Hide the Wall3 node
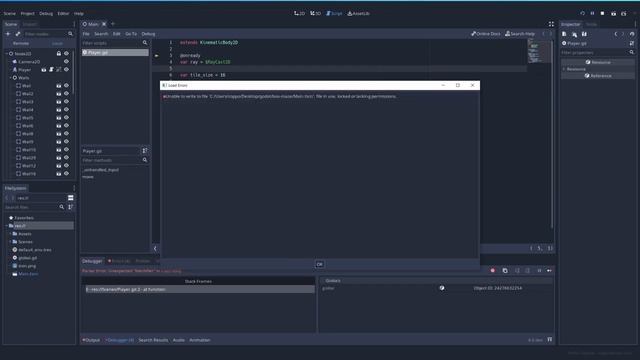Image resolution: width=640 pixels, height=360 pixels. [x=67, y=102]
